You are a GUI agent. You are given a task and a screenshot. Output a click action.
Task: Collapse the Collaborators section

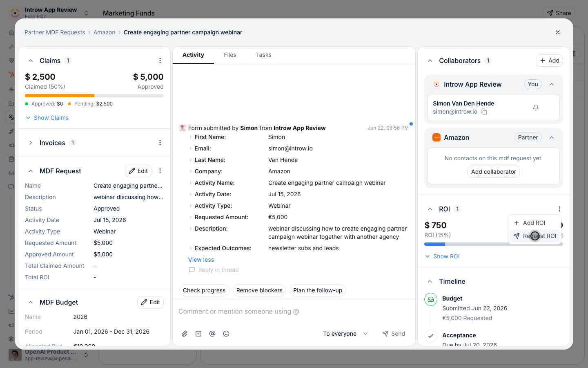coord(430,61)
